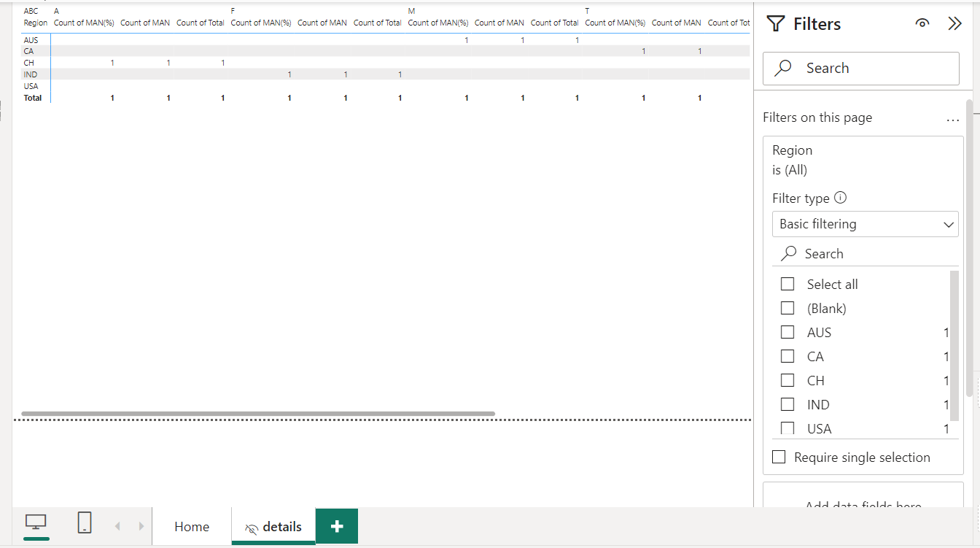Click the filter values list scrollbar

(954, 345)
